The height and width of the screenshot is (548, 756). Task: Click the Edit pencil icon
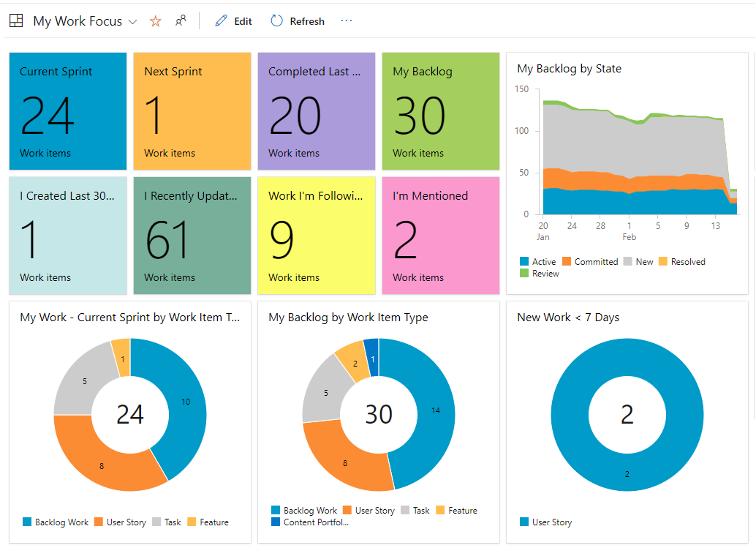[221, 20]
